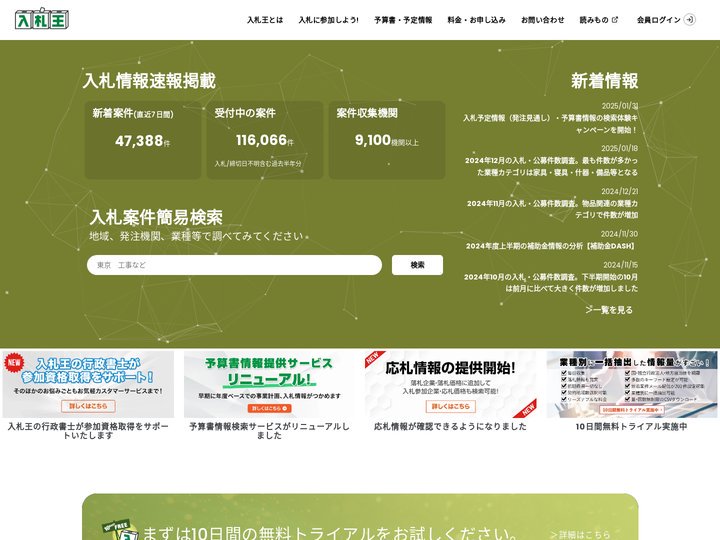Viewport: 720px width, 540px height.
Task: Click caption 入札王の行政書士が参加資格取得をサポートいたします
Action: point(88,431)
